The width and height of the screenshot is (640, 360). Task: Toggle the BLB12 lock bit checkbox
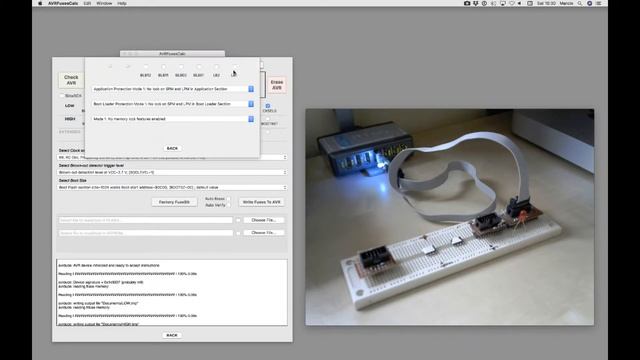click(x=146, y=67)
